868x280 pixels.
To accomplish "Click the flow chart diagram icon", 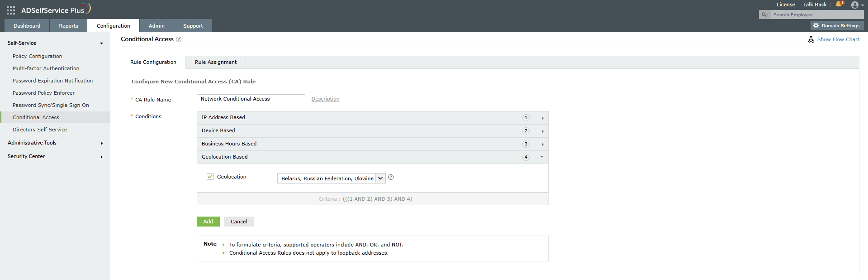I will click(x=811, y=39).
